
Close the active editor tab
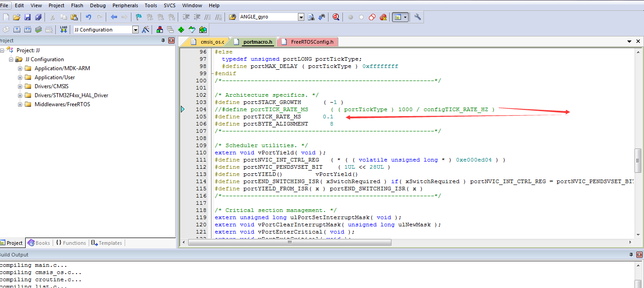[x=638, y=41]
